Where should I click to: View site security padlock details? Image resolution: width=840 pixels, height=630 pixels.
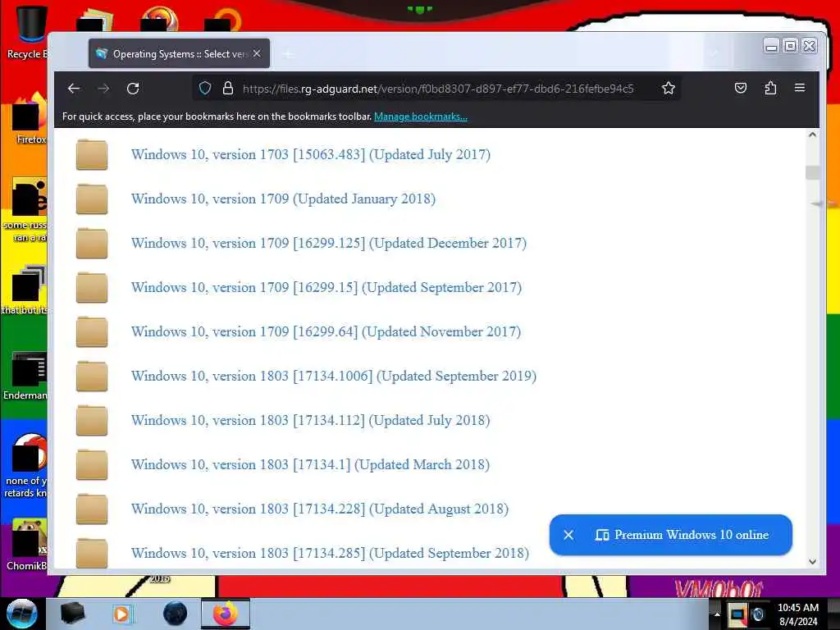pos(228,89)
